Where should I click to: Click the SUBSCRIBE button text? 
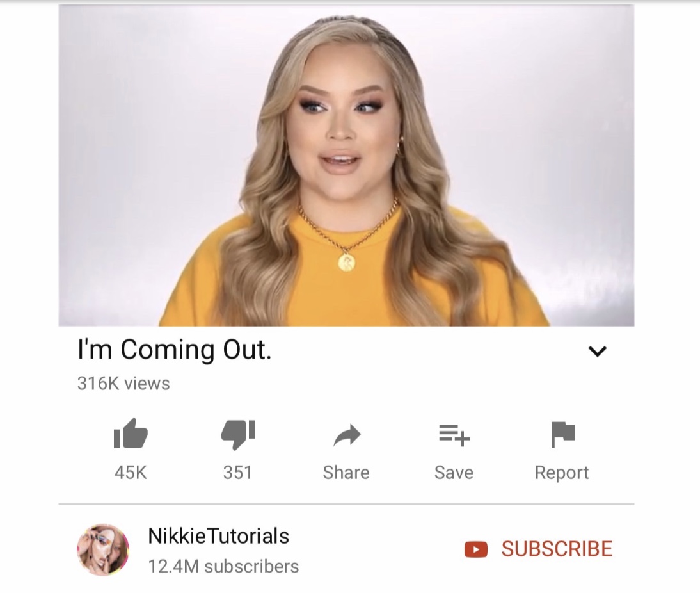click(x=557, y=549)
